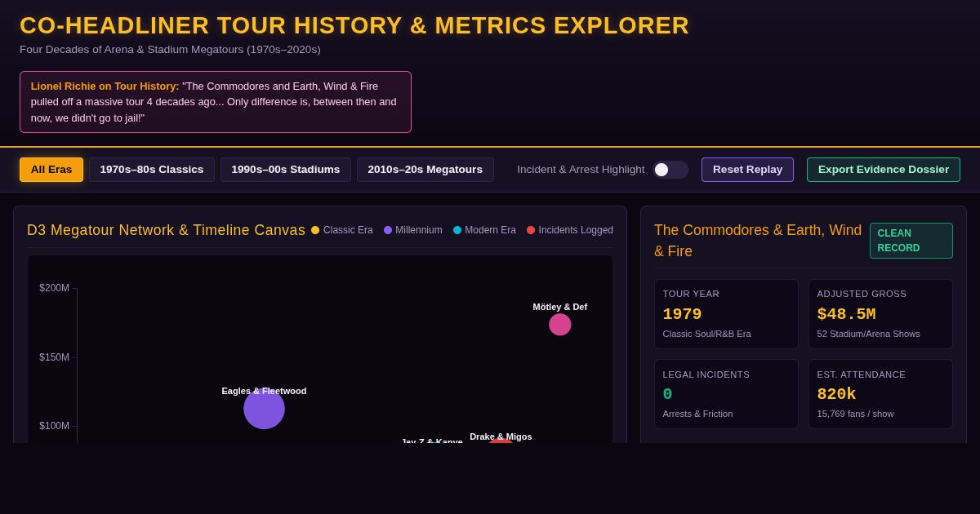This screenshot has height=514, width=980.
Task: Click the $200M axis label
Action: tap(55, 288)
